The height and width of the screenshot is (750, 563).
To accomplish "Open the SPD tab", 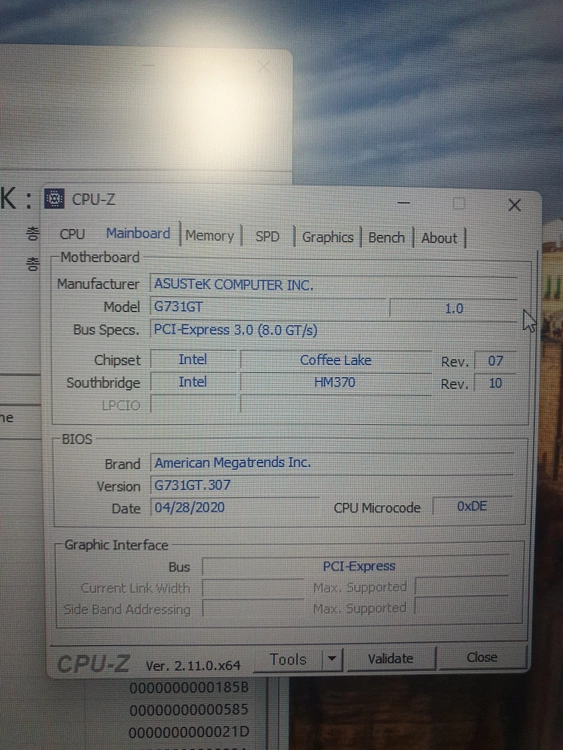I will (267, 236).
